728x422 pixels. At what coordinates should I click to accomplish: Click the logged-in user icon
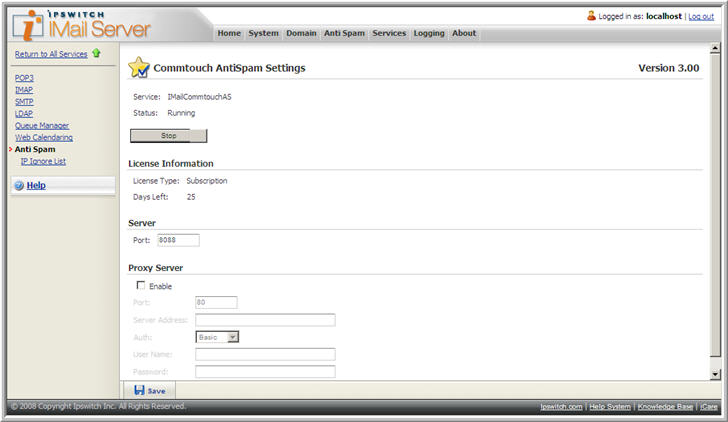pos(591,16)
